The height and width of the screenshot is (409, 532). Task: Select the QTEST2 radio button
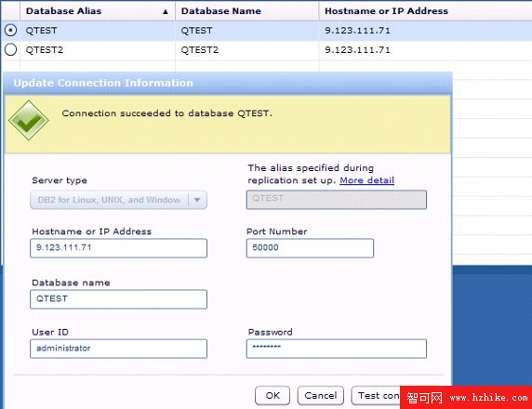[x=10, y=50]
